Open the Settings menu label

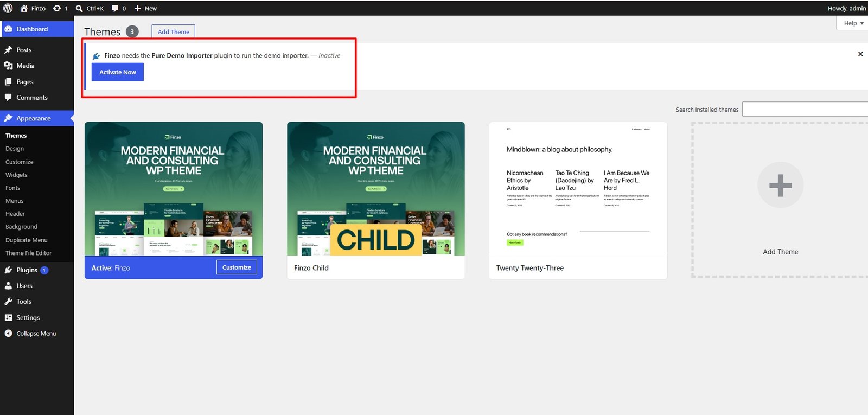point(28,318)
